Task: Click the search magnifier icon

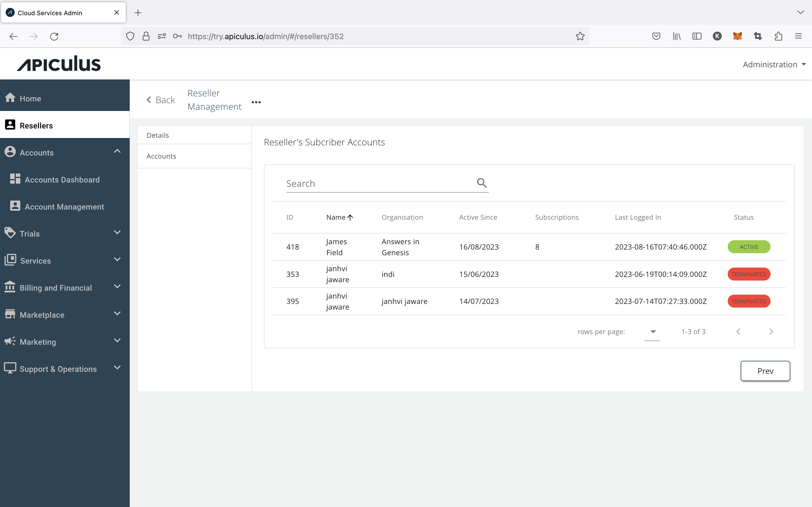Action: point(482,183)
